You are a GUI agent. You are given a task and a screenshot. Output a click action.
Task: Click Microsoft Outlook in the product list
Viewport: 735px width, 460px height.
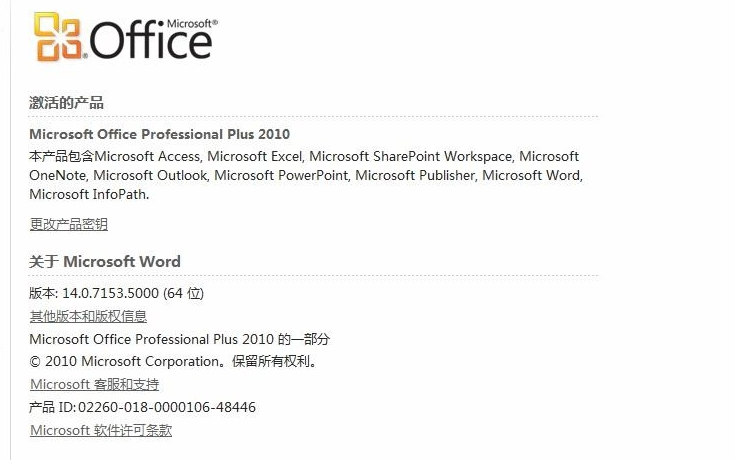[x=150, y=175]
